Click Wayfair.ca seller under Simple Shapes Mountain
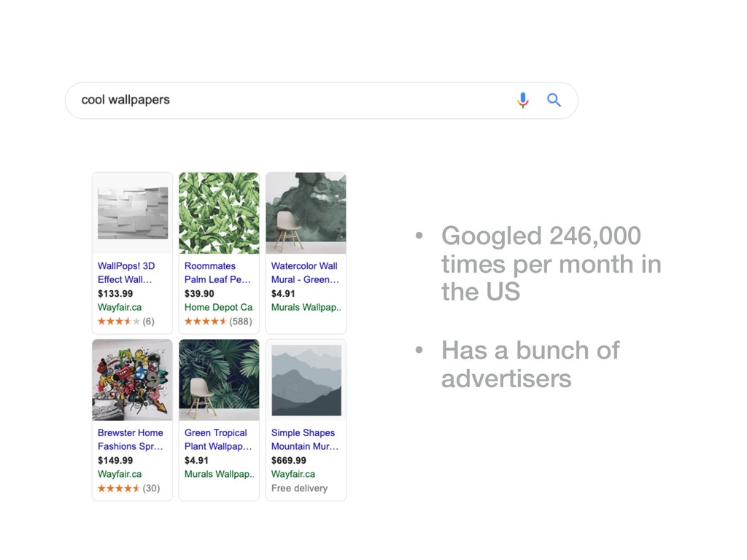747x560 pixels. pyautogui.click(x=293, y=474)
